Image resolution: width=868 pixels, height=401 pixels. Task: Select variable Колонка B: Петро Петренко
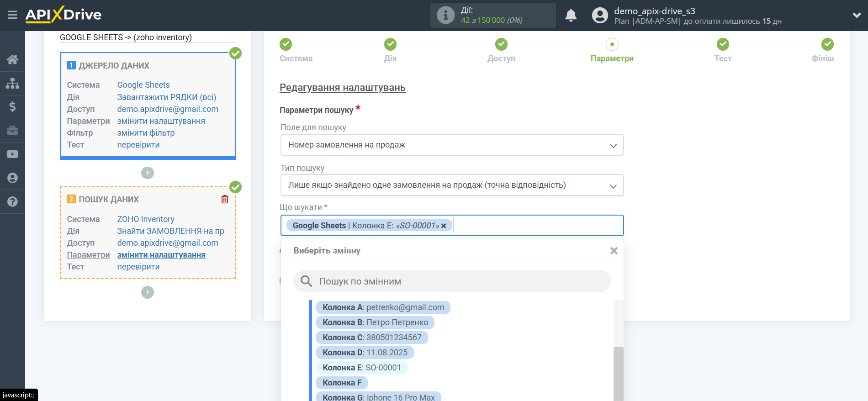point(375,322)
